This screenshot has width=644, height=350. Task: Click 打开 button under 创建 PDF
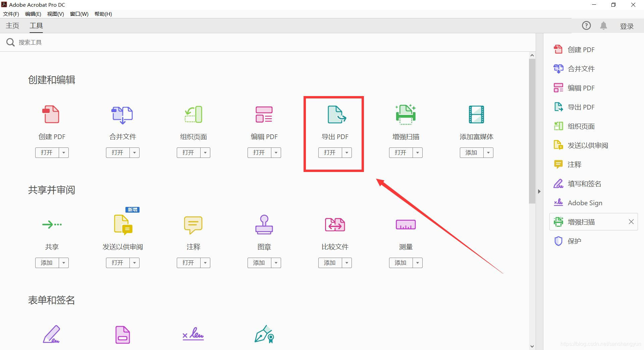[x=47, y=152]
